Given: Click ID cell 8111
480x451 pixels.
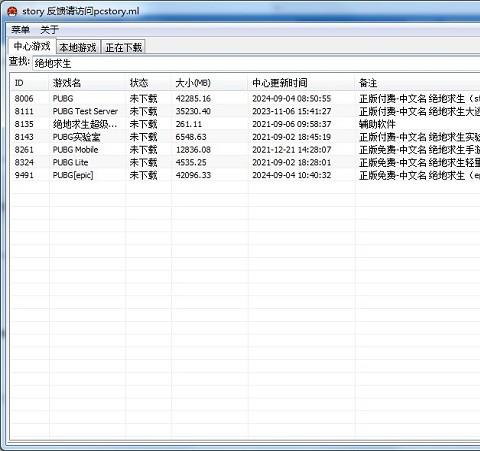Looking at the screenshot, I should tap(24, 111).
